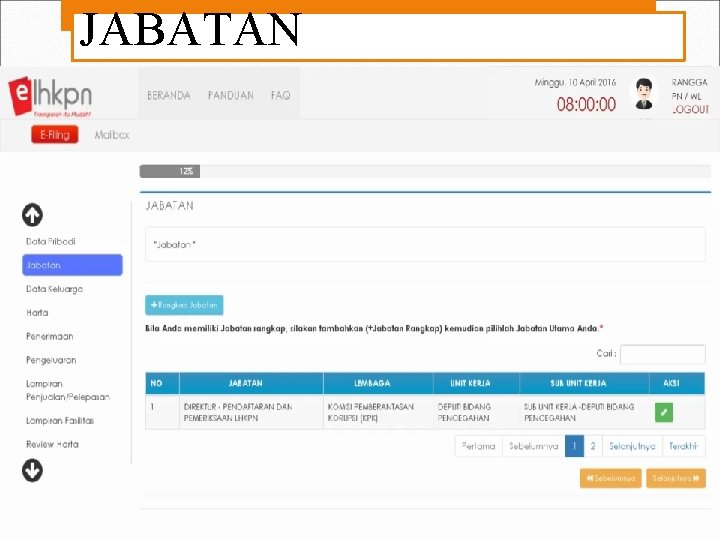Screen dimensions: 720x540
Task: Sort by SUB UNIT KERJA column header
Action: pos(584,383)
